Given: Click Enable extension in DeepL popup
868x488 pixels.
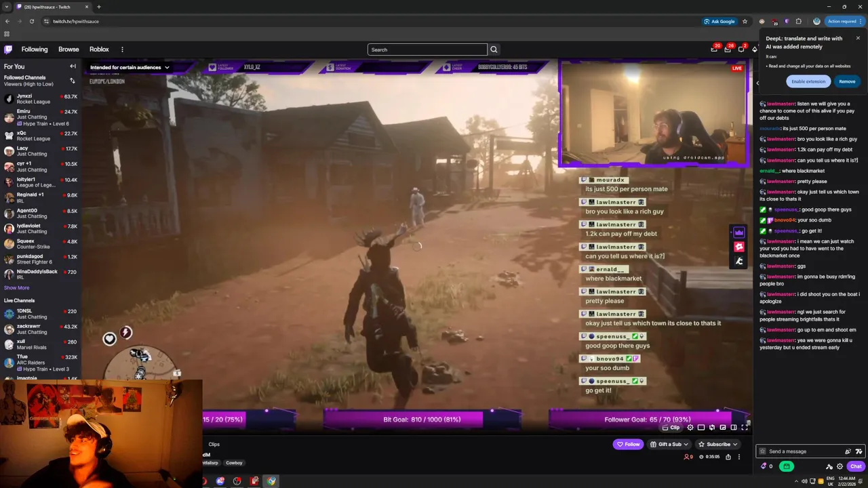Looking at the screenshot, I should 808,81.
